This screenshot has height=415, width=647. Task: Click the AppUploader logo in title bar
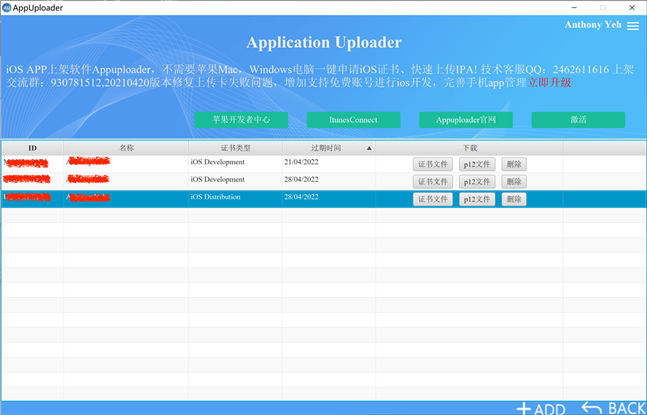click(6, 8)
